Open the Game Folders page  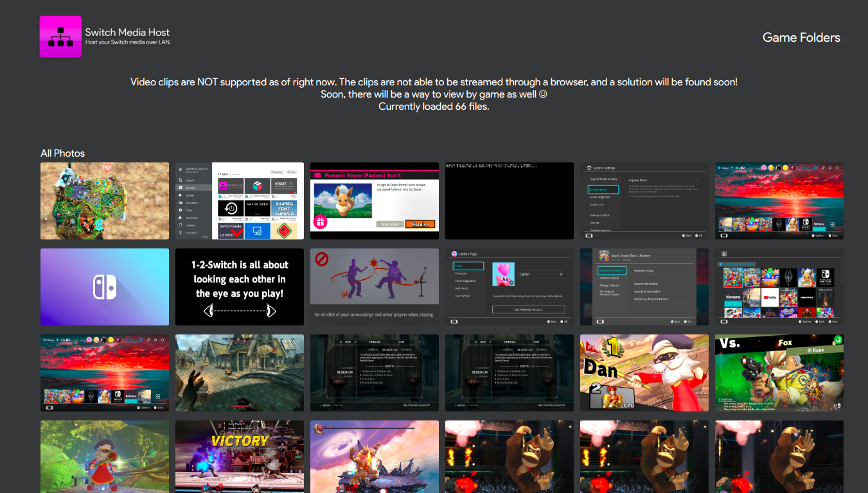click(x=801, y=37)
